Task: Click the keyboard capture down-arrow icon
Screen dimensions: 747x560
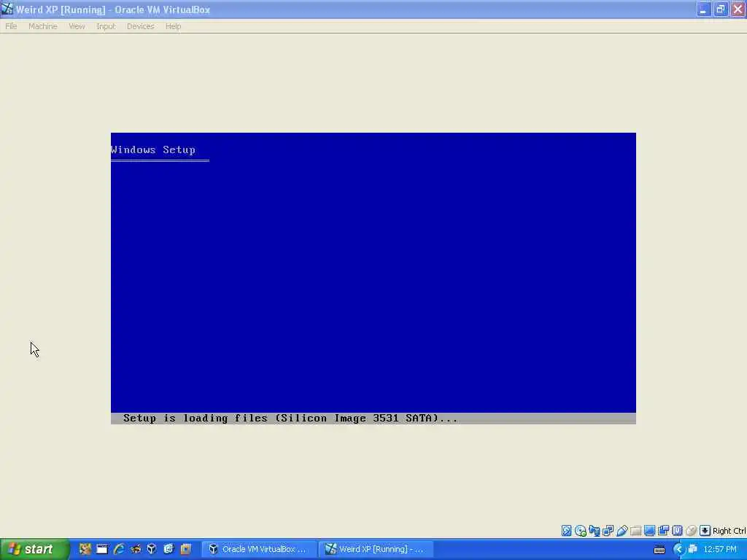Action: point(705,531)
